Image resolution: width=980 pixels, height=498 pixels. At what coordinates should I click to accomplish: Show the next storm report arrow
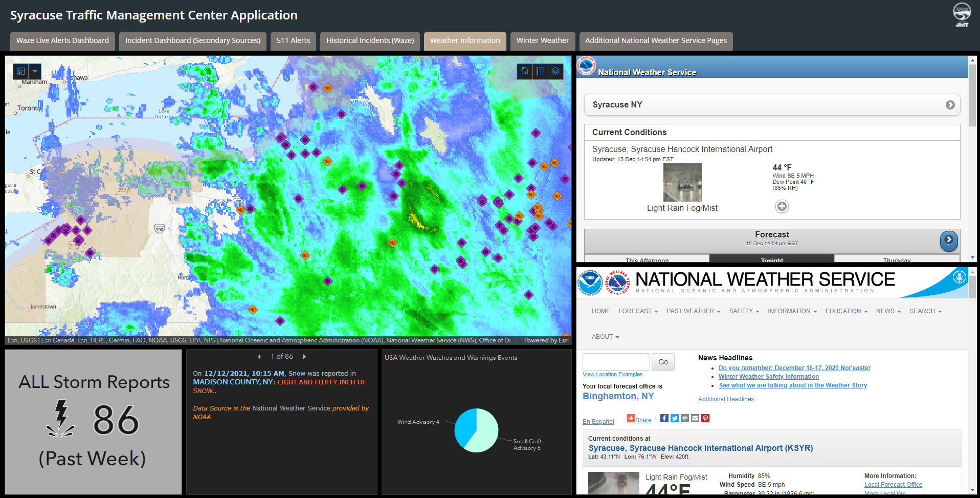(x=304, y=357)
